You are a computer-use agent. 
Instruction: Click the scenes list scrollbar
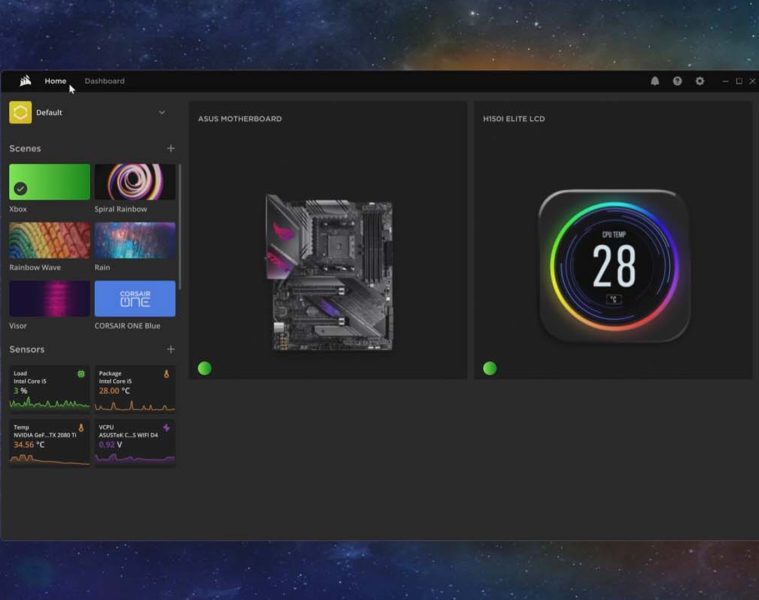(x=180, y=227)
